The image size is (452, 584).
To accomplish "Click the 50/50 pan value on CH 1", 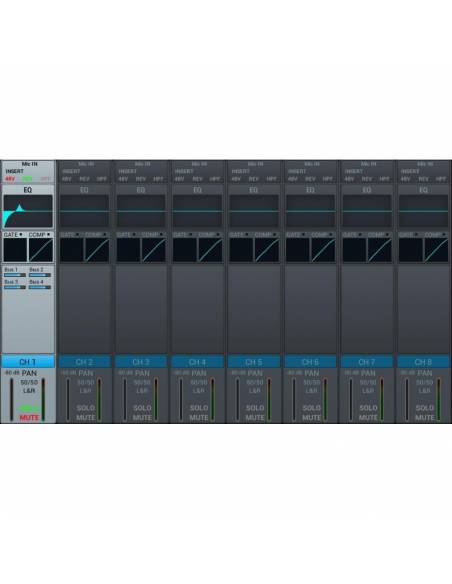I will click(x=29, y=383).
